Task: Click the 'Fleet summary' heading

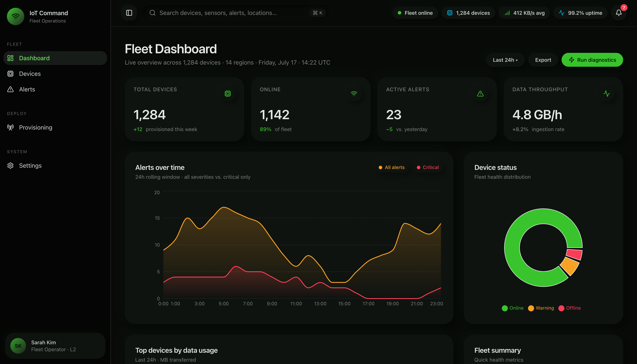Action: (x=498, y=350)
